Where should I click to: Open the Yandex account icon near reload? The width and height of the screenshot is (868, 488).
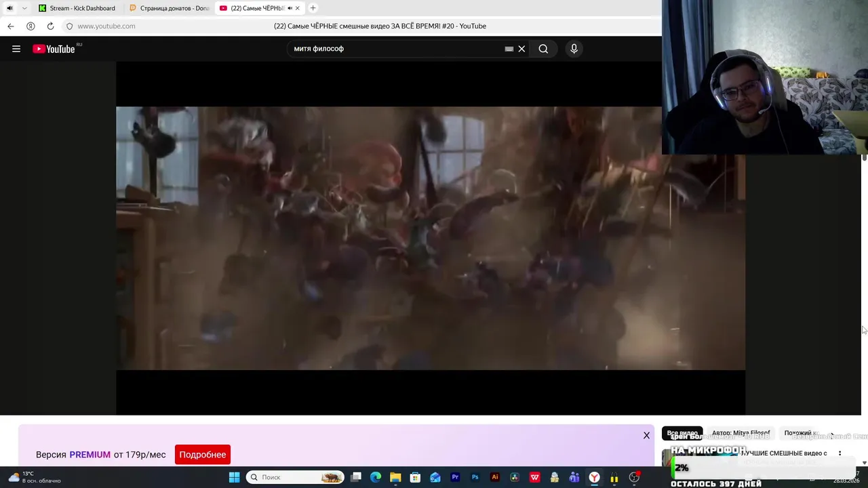31,26
